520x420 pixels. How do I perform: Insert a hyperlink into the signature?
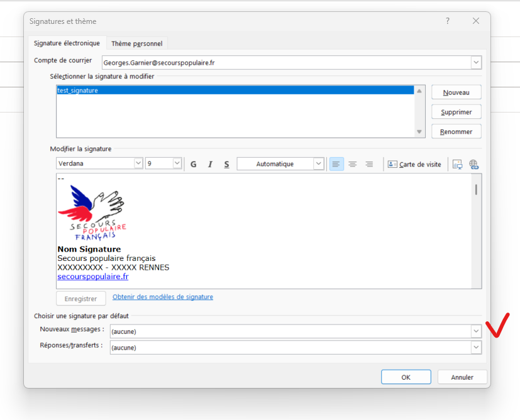(x=474, y=164)
